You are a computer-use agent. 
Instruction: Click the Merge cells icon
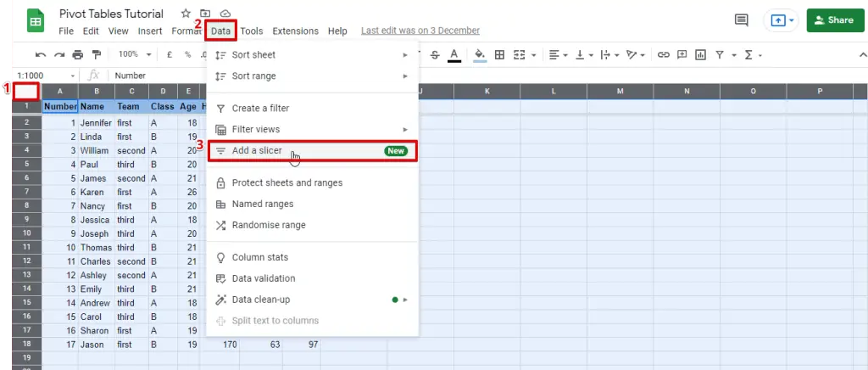click(x=520, y=55)
